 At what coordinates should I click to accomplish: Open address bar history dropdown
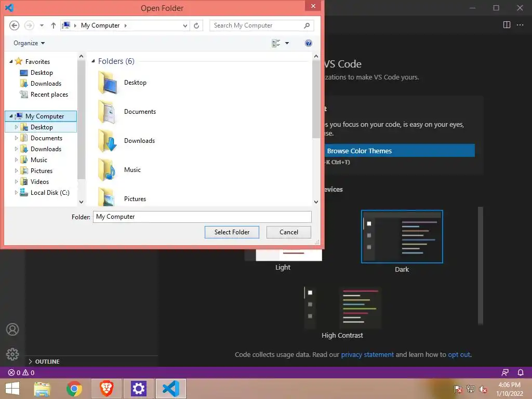185,25
